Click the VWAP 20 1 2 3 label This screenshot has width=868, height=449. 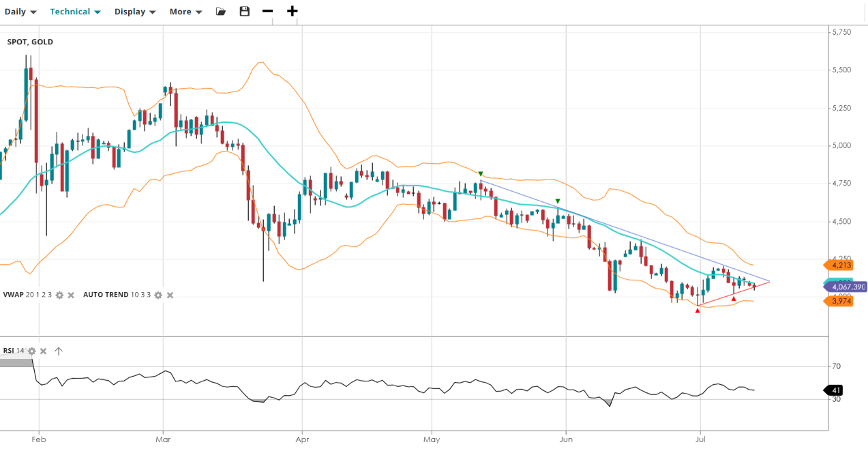click(x=27, y=295)
